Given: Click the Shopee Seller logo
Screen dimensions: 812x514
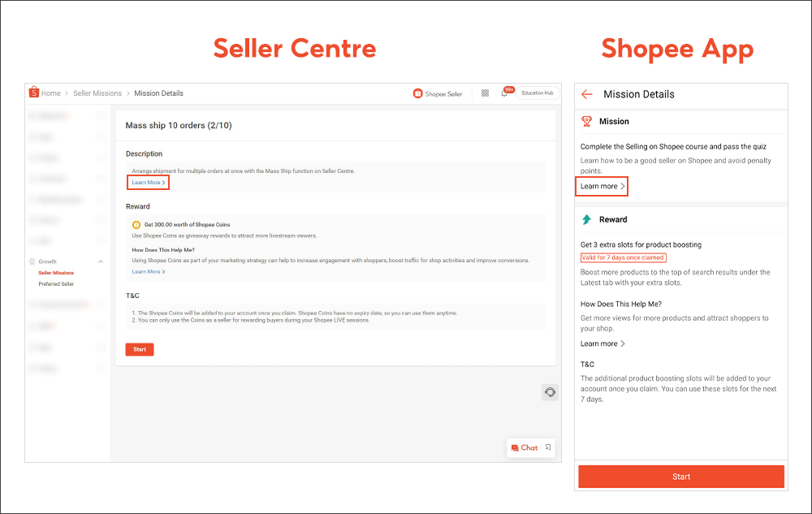Looking at the screenshot, I should (437, 93).
